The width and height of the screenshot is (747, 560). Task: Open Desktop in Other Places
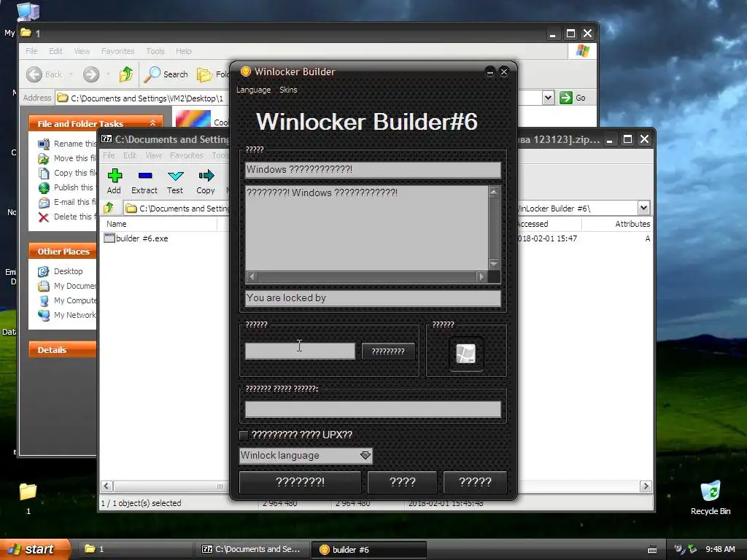[68, 271]
